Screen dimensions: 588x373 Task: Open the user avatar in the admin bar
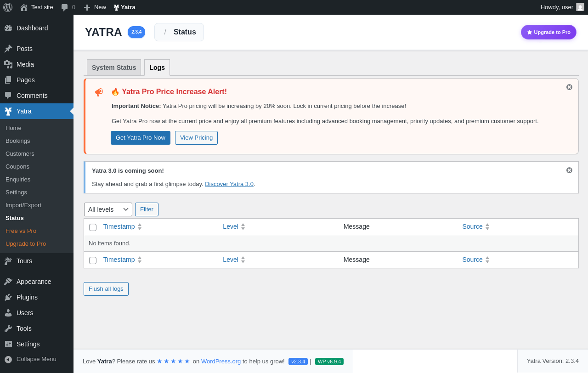[x=580, y=7]
